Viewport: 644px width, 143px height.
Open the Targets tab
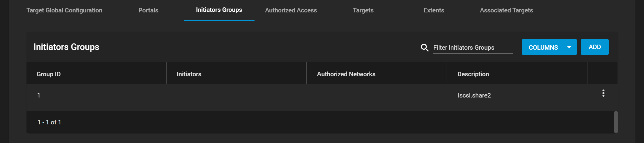[x=363, y=10]
